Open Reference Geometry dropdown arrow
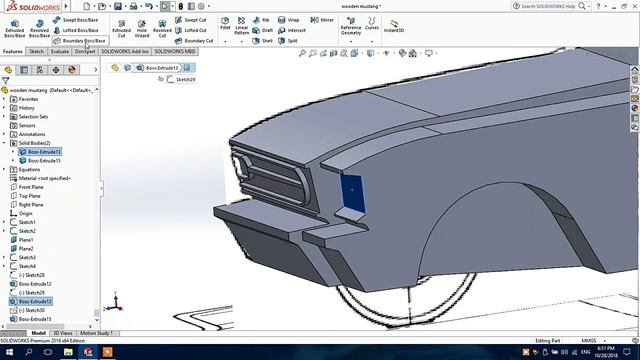The height and width of the screenshot is (360, 640). coord(351,42)
